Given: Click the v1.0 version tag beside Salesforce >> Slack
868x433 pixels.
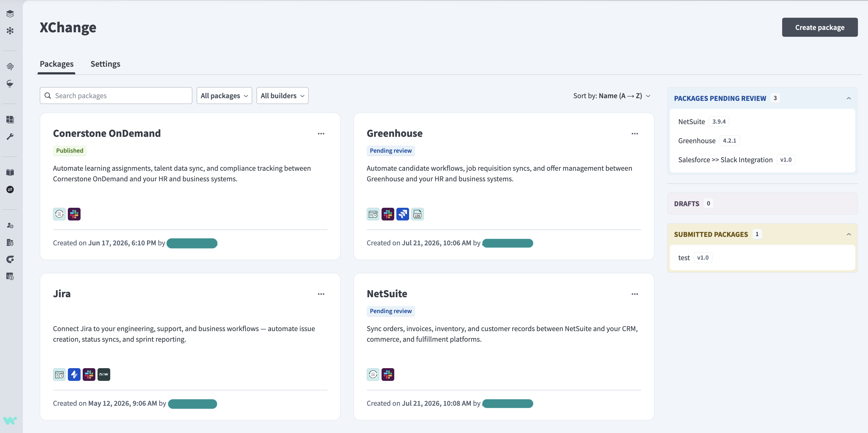Looking at the screenshot, I should [786, 160].
